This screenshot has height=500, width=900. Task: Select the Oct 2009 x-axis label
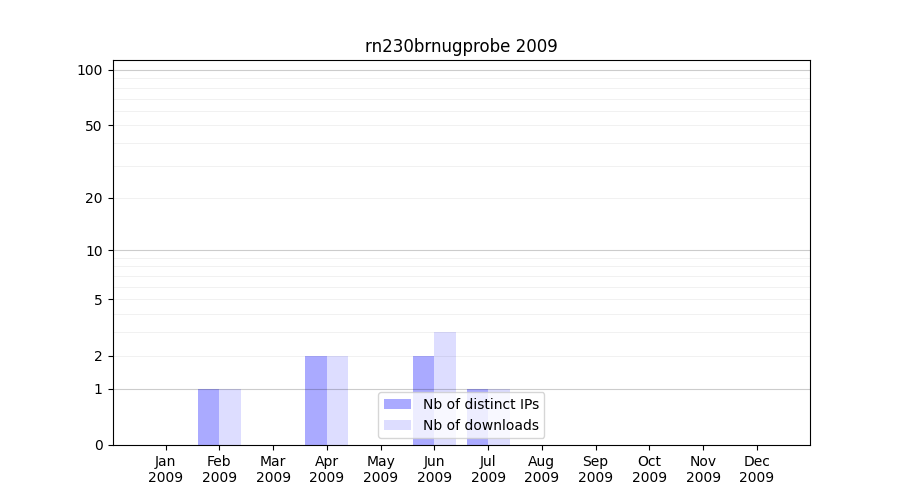649,469
